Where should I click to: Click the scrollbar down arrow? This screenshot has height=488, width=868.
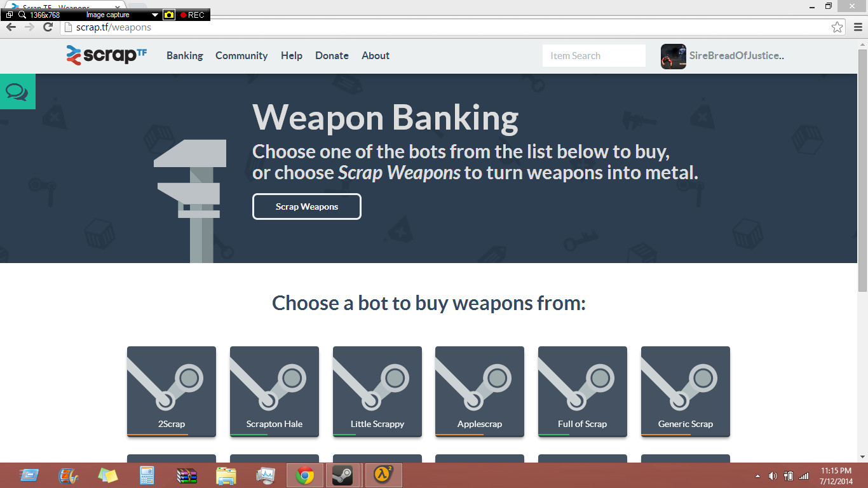click(862, 457)
